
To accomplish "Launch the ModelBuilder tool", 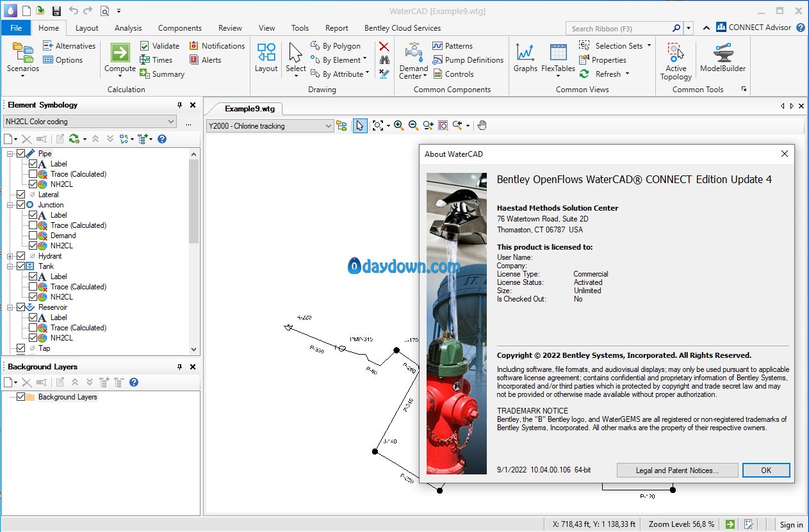I will (723, 54).
